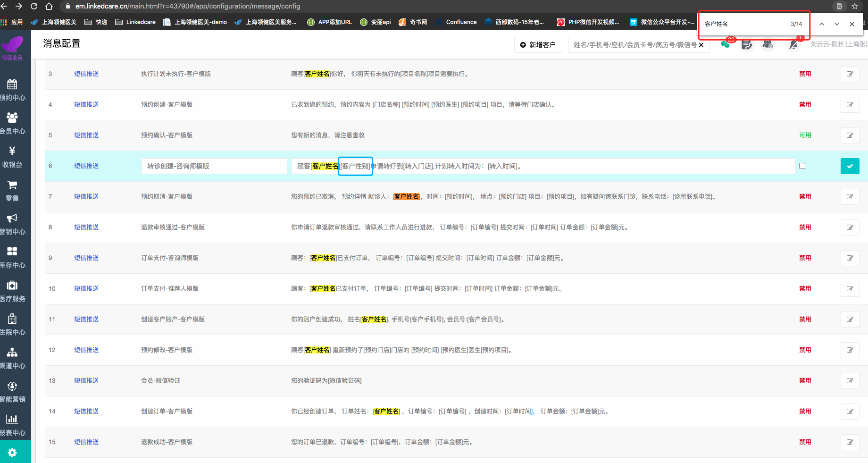Image resolution: width=868 pixels, height=463 pixels.
Task: Click the 禁用 status in row 13
Action: click(805, 381)
